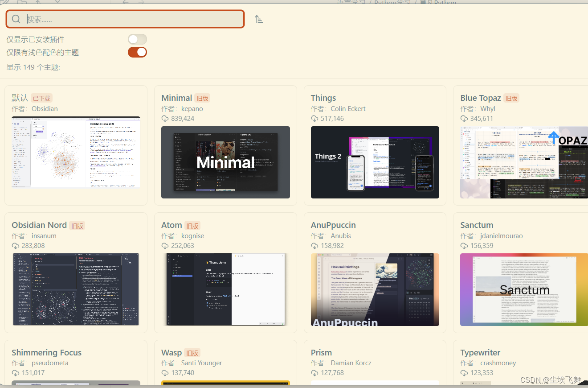
Task: Disable the 仅限有浅色配色的主题 toggle
Action: coord(137,52)
